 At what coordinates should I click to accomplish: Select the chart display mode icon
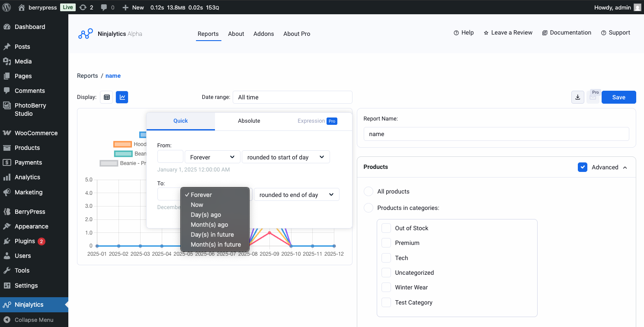click(x=122, y=97)
